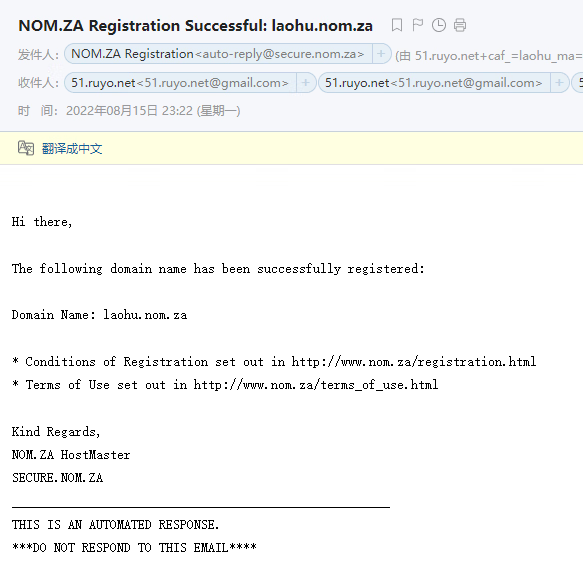This screenshot has height=572, width=583.
Task: Add sender auto-reply@secure.nom.za via the plus button
Action: (381, 54)
